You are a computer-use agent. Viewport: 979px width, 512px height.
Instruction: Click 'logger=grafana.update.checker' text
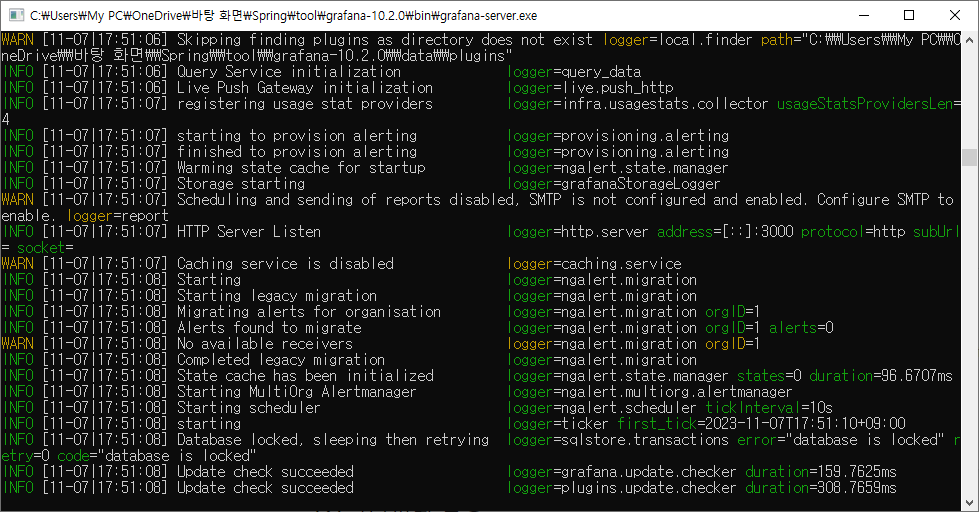622,471
